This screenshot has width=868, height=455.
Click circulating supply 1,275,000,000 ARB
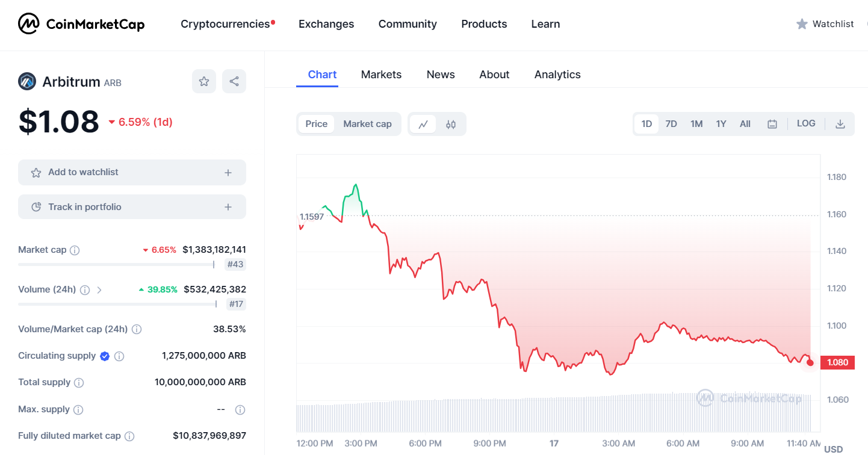tap(204, 356)
